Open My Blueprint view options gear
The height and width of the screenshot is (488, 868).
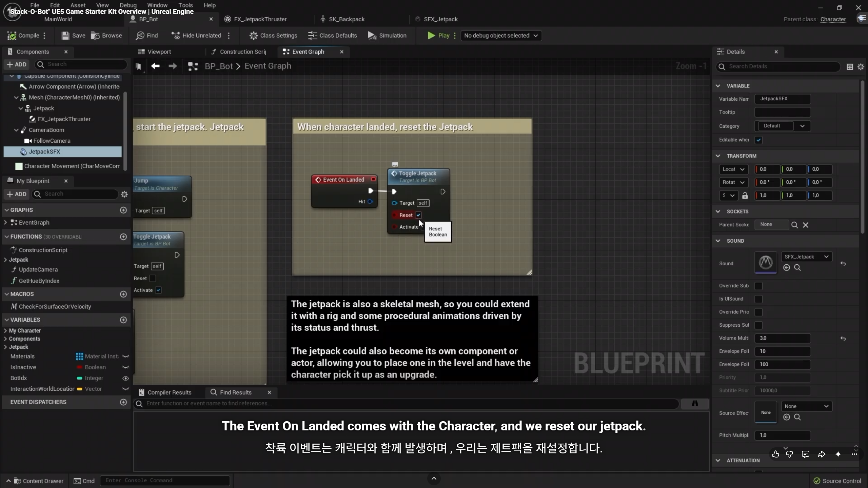click(x=124, y=194)
